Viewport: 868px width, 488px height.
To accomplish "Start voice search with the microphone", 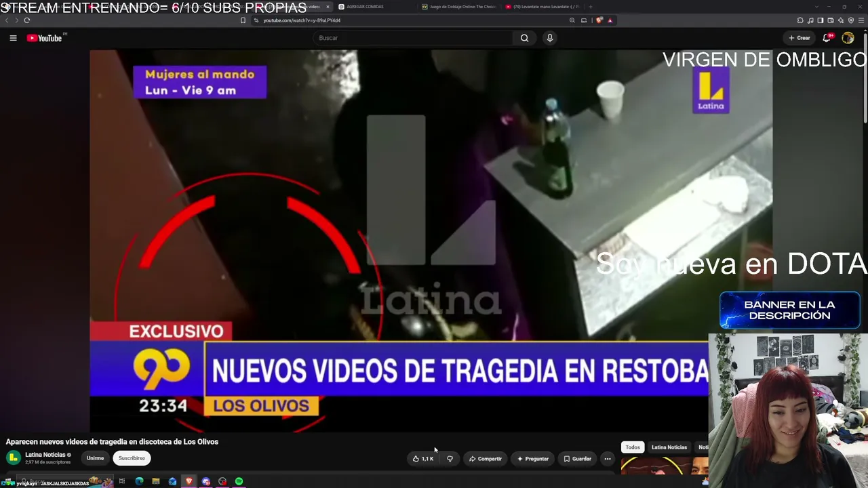I will (x=550, y=38).
